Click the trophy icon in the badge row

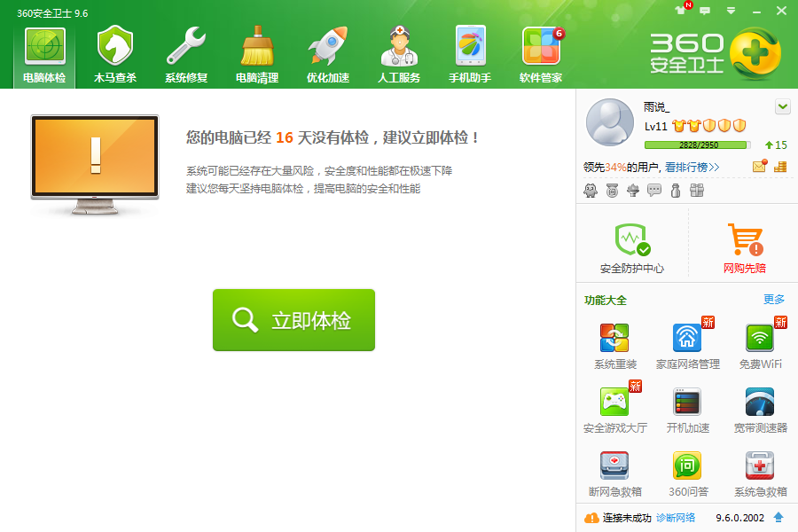pos(633,191)
